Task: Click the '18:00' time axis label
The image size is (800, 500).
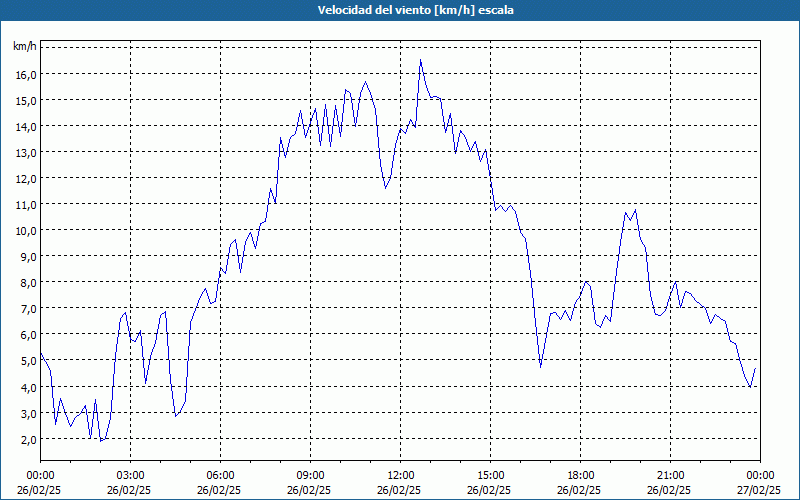Action: (580, 476)
